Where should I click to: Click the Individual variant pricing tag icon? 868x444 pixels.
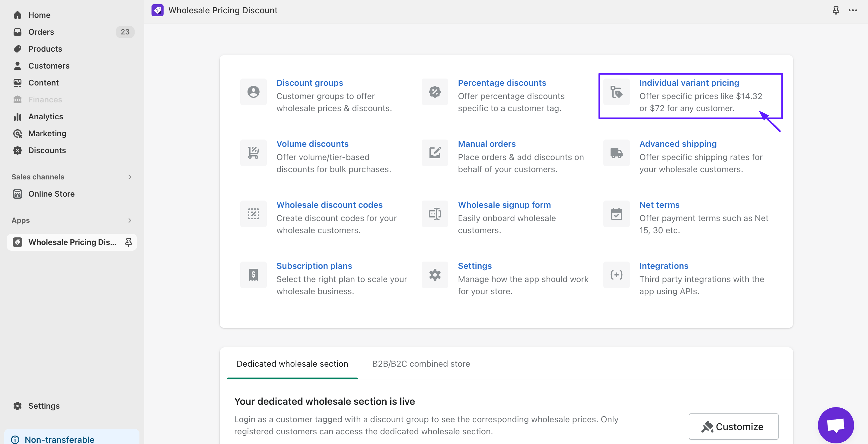tap(616, 92)
